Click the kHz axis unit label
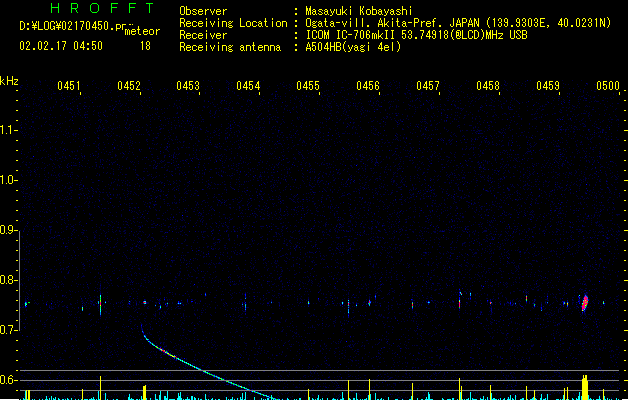Viewport: 629px width, 400px height. [9, 81]
